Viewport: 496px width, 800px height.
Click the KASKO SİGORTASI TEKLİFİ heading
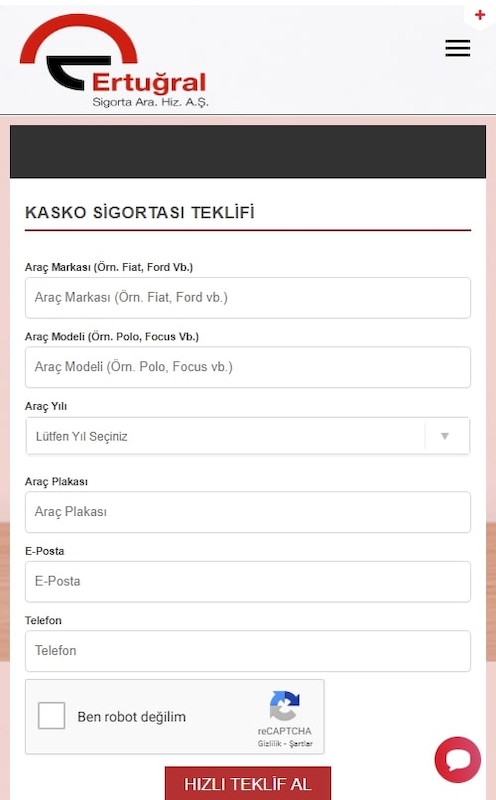(139, 212)
